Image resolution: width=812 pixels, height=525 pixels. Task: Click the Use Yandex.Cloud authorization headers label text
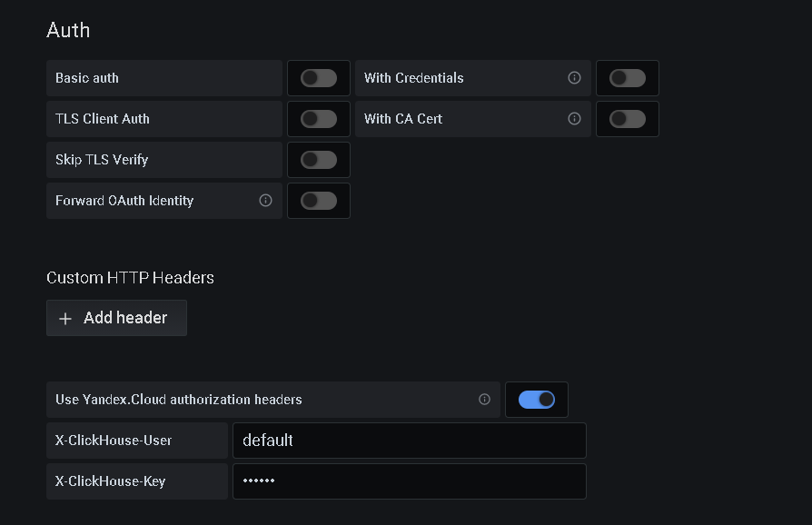(179, 399)
